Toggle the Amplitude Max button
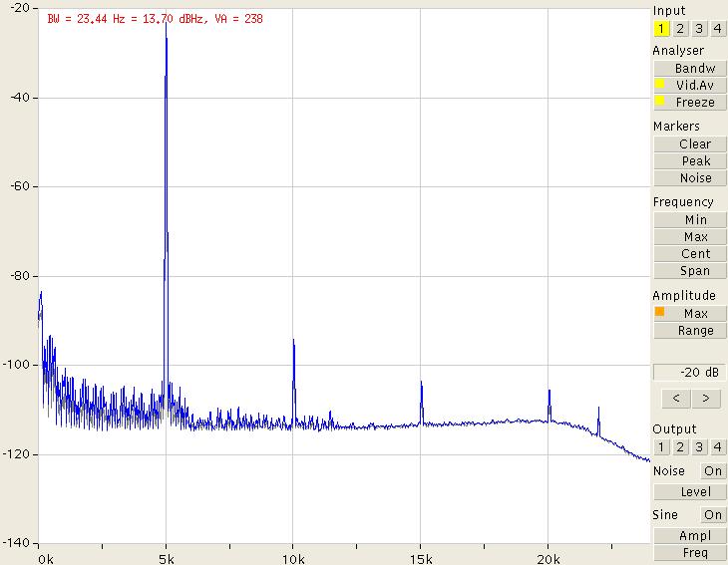Viewport: 728px width, 565px height. [690, 314]
